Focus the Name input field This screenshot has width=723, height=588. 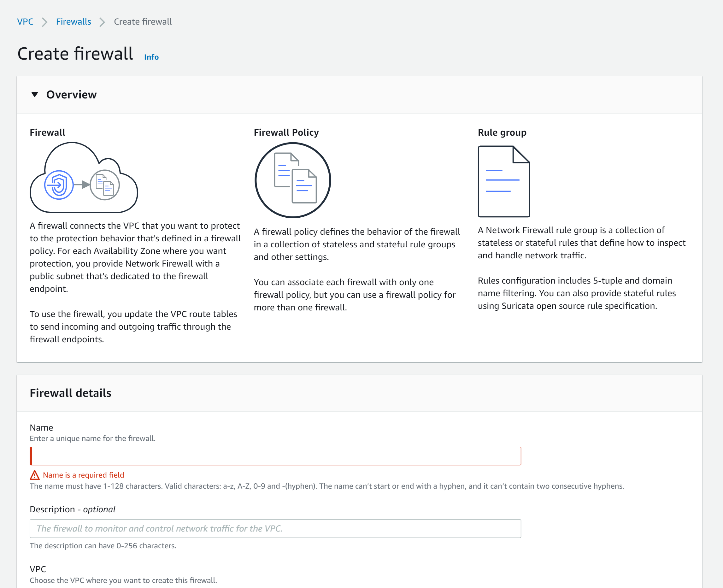[275, 456]
